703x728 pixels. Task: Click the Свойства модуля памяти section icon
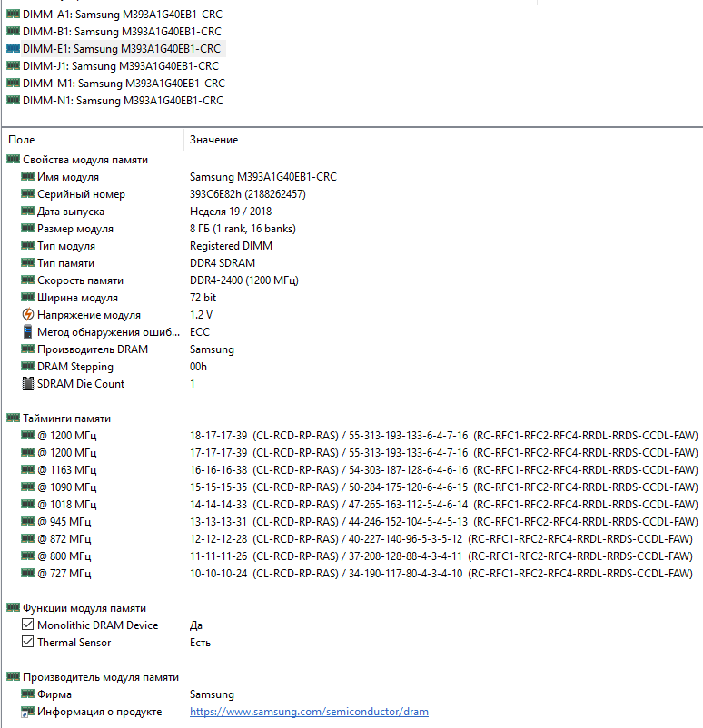pos(13,159)
